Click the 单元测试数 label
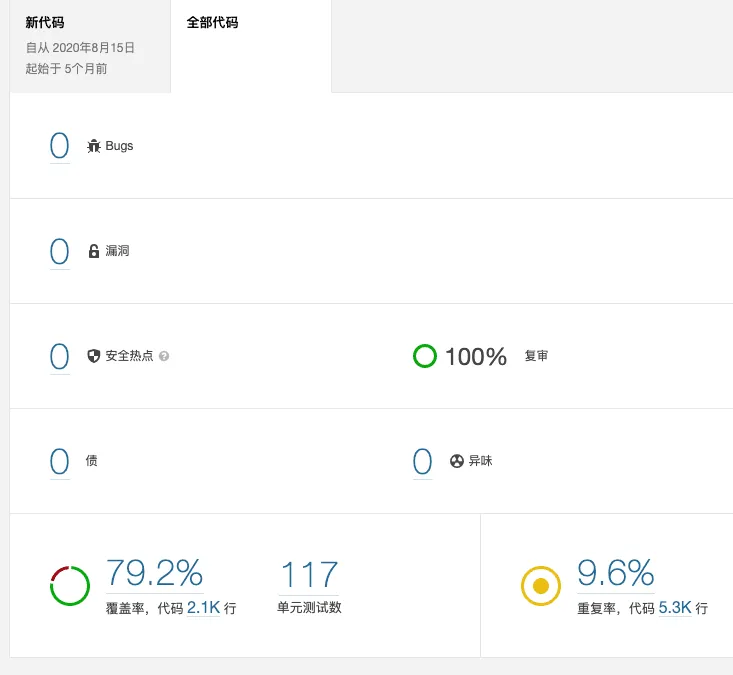Viewport: 733px width, 675px height. point(309,608)
